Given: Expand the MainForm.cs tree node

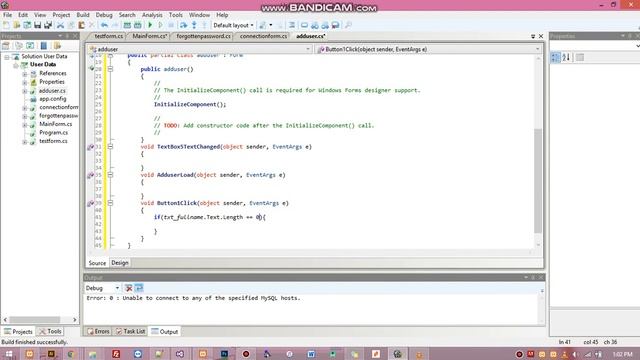Looking at the screenshot, I should click(x=25, y=124).
